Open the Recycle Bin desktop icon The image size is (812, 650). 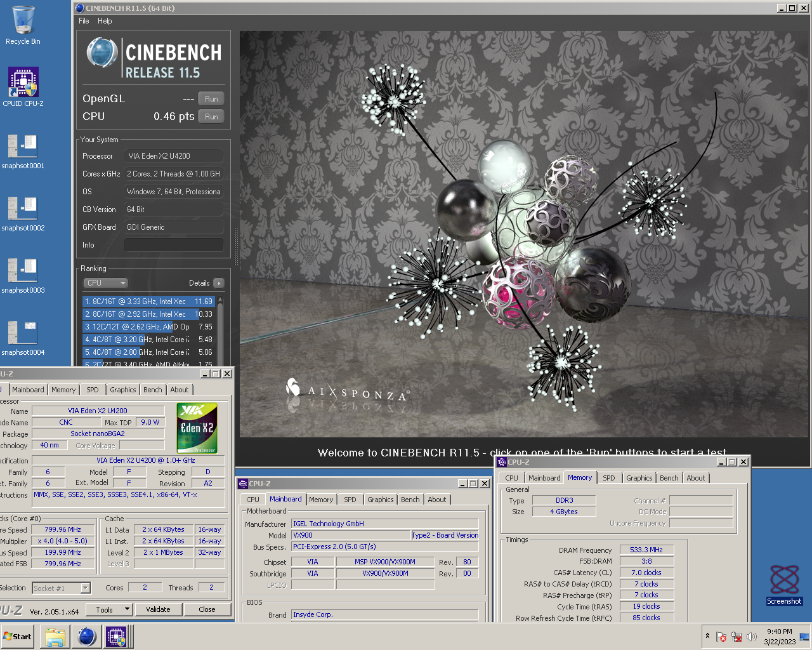click(x=23, y=25)
